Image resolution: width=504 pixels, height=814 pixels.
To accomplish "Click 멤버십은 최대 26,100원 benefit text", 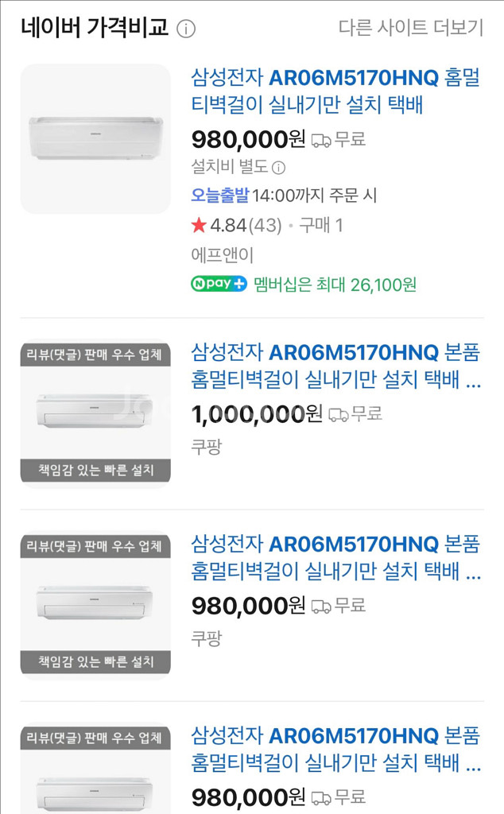I will tap(335, 285).
